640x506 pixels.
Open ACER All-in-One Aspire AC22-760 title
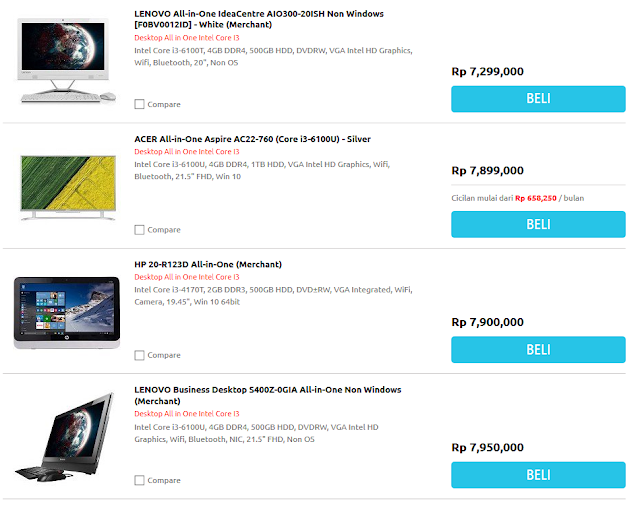(x=252, y=139)
